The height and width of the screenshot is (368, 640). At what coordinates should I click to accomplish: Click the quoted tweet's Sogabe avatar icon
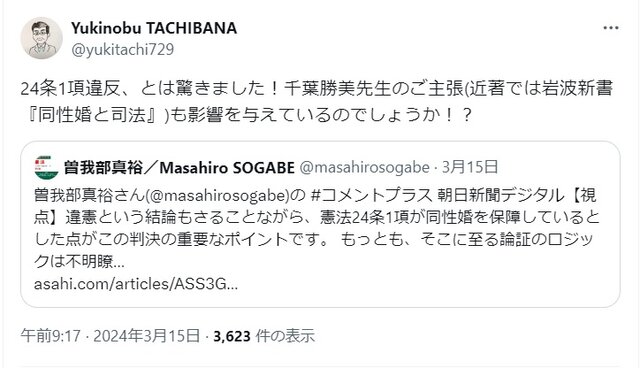pos(46,167)
